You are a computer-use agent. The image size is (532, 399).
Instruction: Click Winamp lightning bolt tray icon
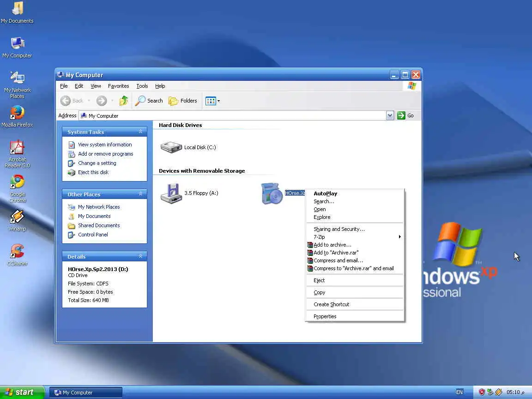[498, 392]
